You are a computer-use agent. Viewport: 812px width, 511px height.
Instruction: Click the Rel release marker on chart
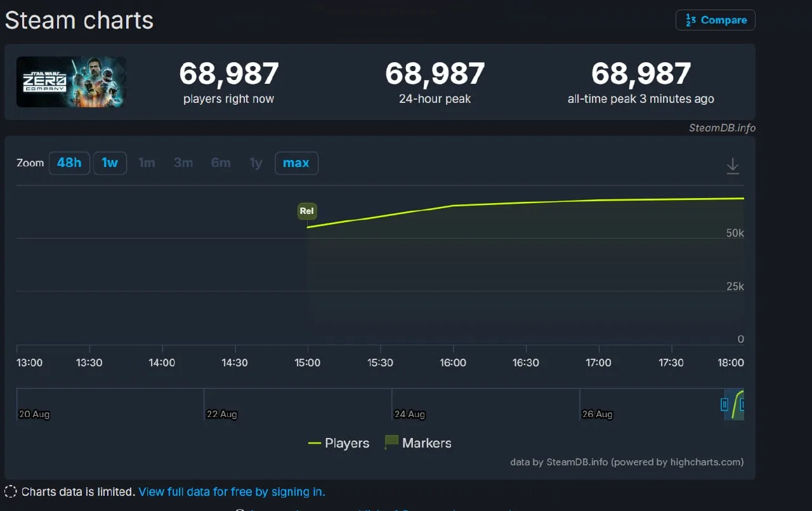[307, 211]
